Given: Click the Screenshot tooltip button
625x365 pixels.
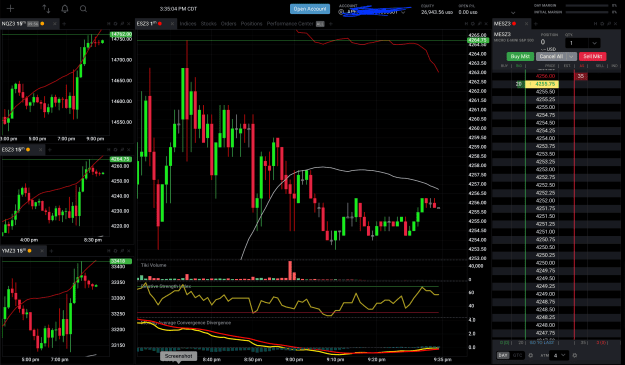Looking at the screenshot, I should tap(179, 356).
